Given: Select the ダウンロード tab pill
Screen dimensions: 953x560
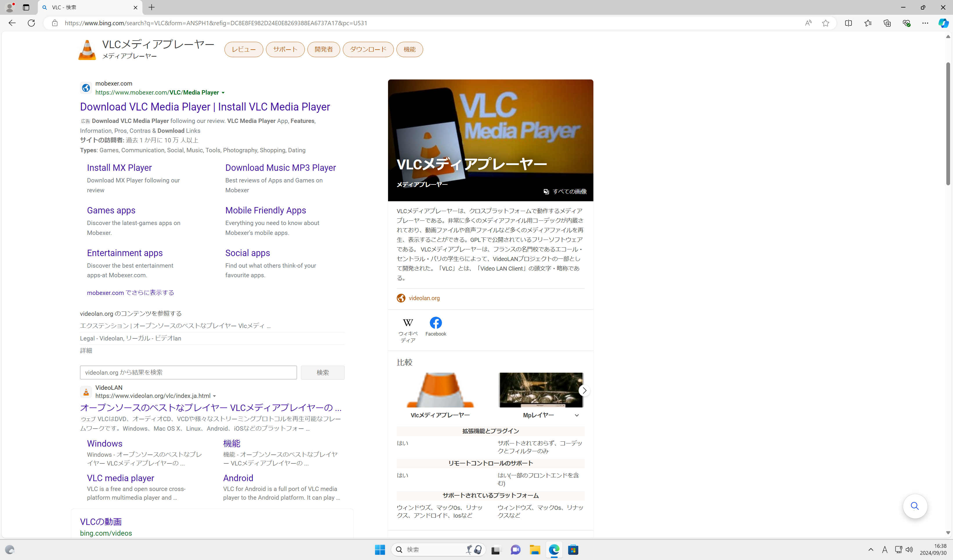Looking at the screenshot, I should (368, 50).
